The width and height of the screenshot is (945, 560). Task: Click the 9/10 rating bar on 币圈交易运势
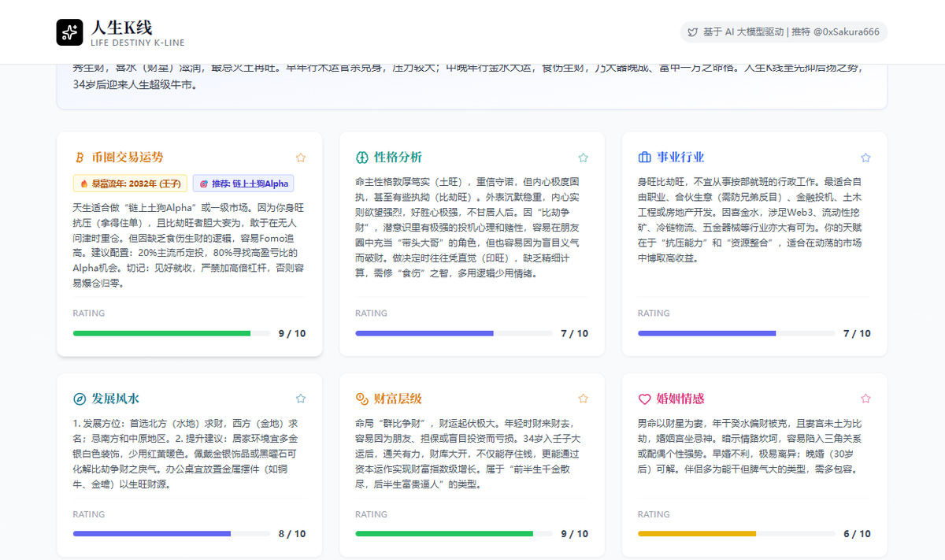pos(172,333)
